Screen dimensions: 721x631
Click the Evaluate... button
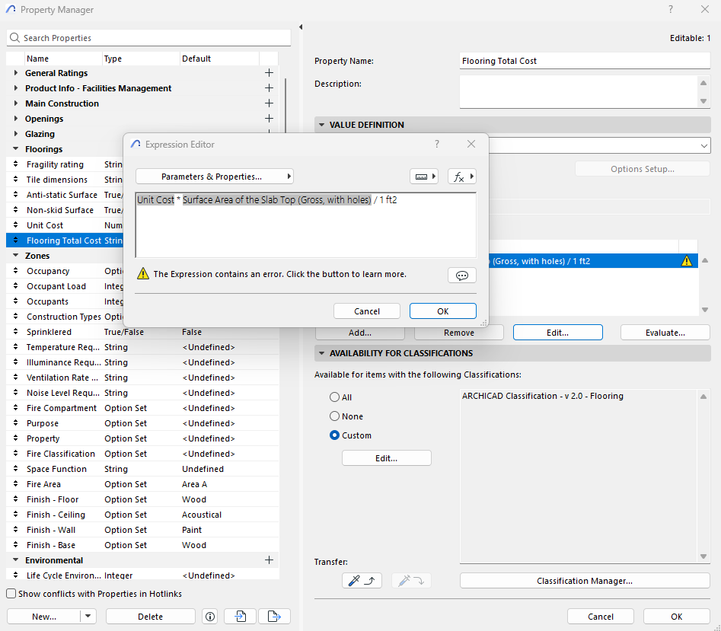(665, 333)
